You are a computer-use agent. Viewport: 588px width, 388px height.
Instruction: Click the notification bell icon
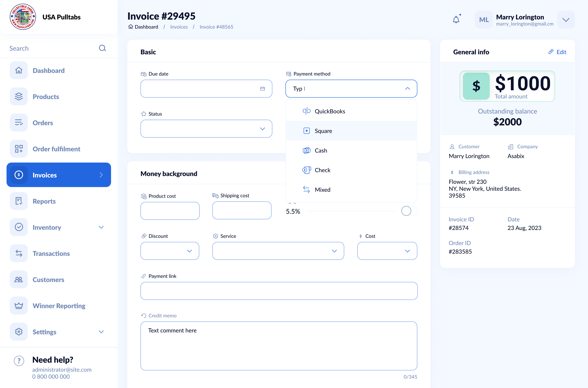456,20
